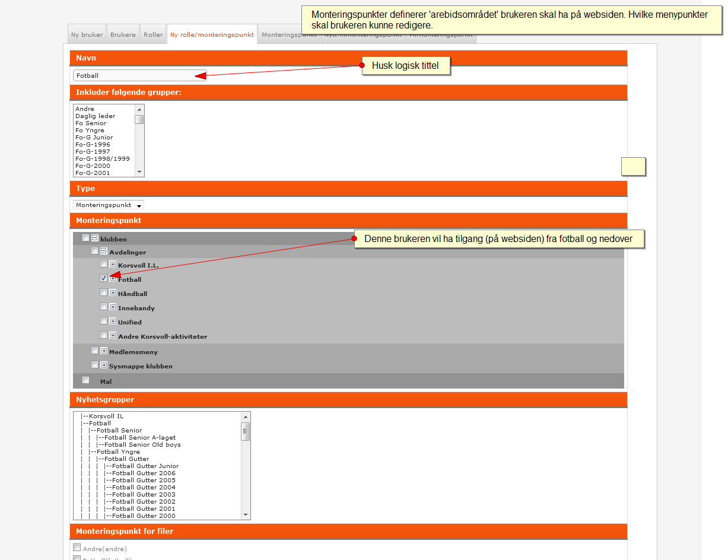Select Fotball Yngre in Nyhetsgrupper list
The width and height of the screenshot is (728, 560).
click(x=110, y=452)
